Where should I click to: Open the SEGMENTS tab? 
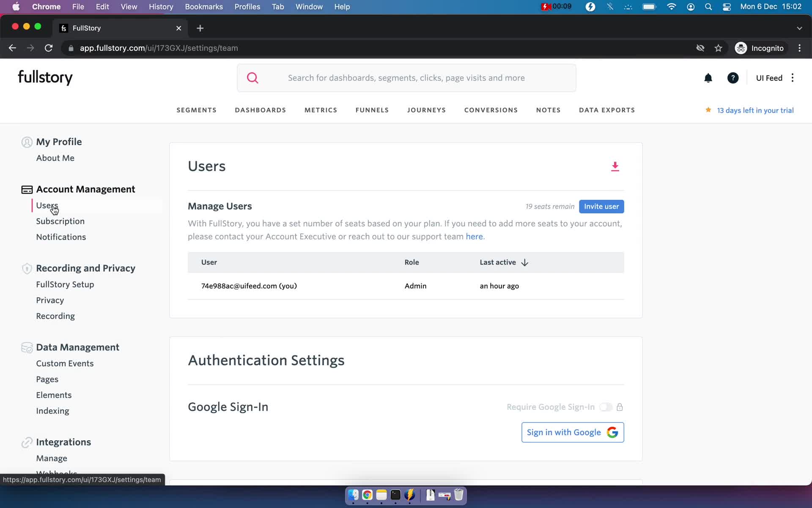pos(196,110)
